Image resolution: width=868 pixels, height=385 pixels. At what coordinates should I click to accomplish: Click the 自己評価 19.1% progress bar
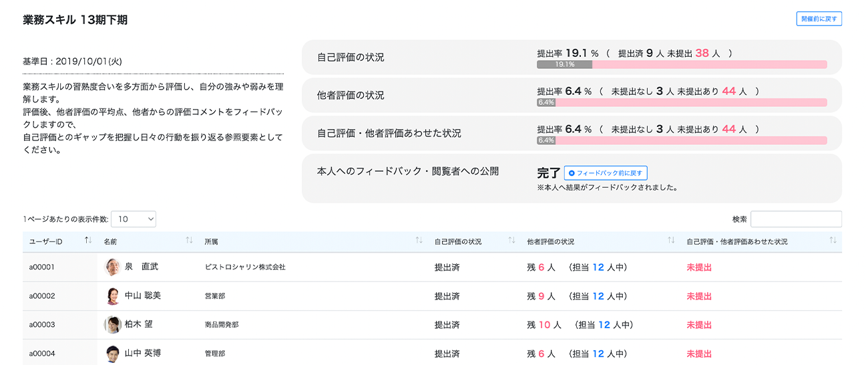coord(682,65)
